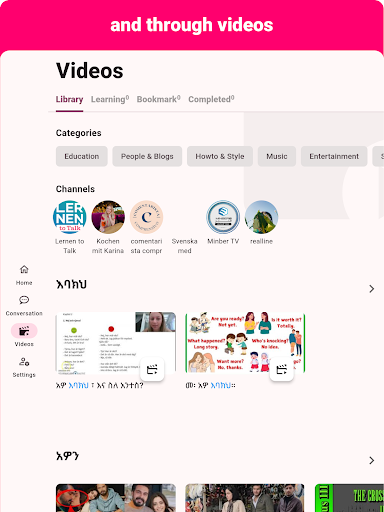The image size is (384, 512).
Task: Open the Settings person-gear icon
Action: coord(24,361)
